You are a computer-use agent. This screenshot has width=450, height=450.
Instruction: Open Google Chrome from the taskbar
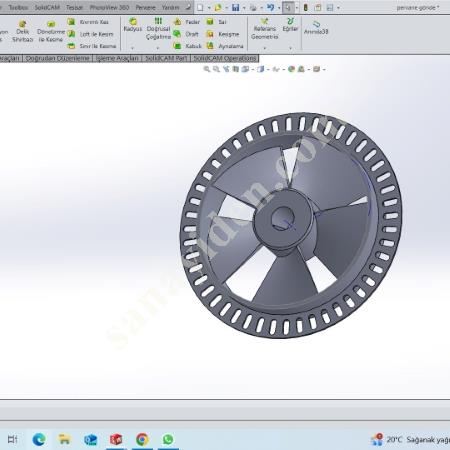pos(142,439)
